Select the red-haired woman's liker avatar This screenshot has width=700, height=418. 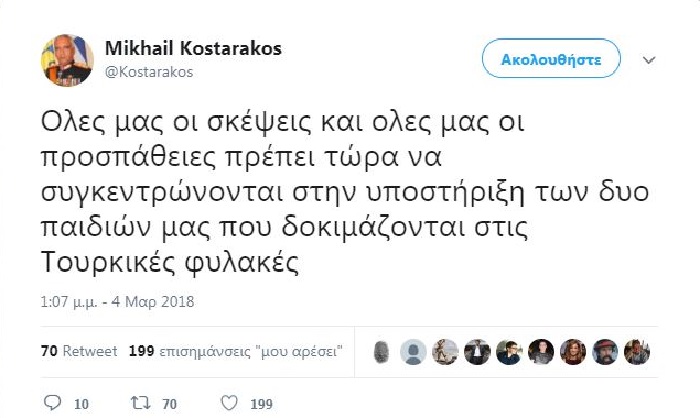point(573,352)
